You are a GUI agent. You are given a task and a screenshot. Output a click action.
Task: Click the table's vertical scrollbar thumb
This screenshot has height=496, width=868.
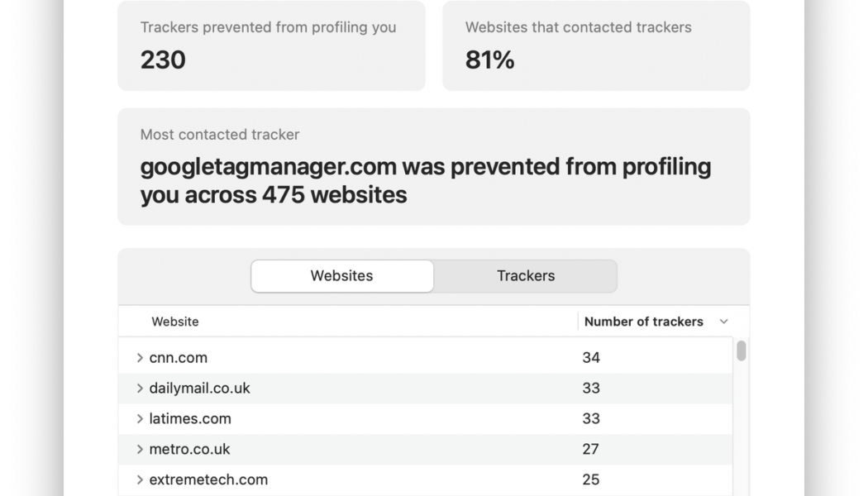[x=742, y=351]
